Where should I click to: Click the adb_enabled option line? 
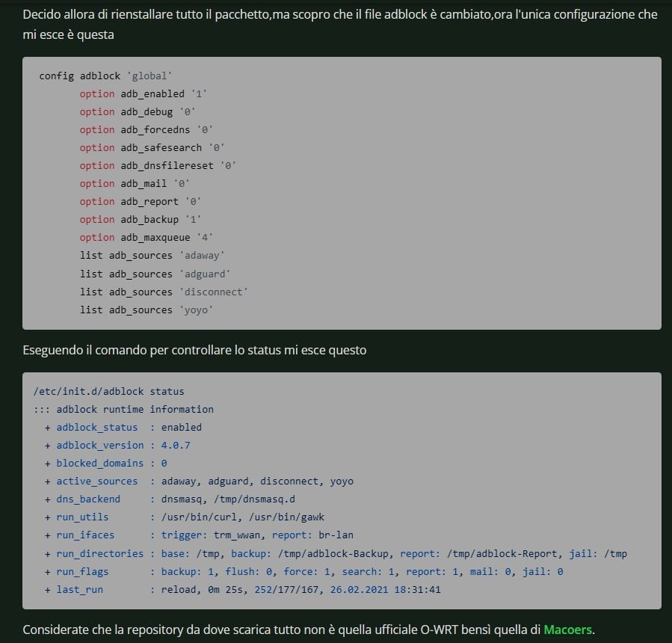pyautogui.click(x=143, y=94)
